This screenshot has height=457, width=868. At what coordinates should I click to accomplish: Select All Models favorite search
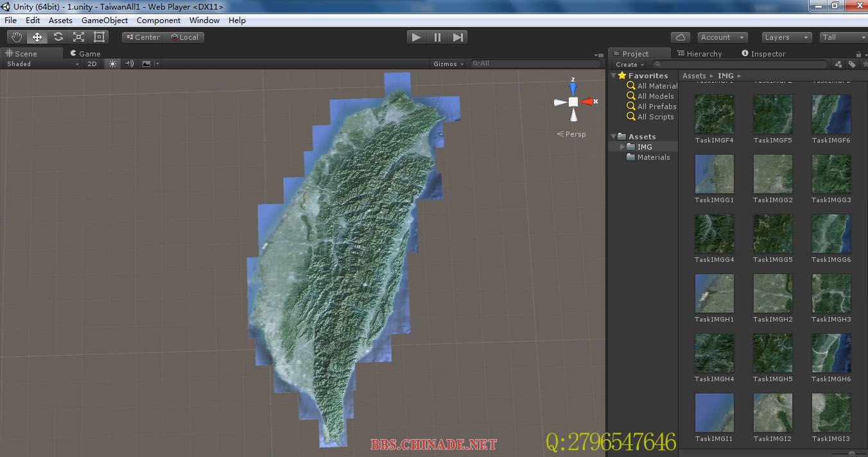(x=650, y=96)
